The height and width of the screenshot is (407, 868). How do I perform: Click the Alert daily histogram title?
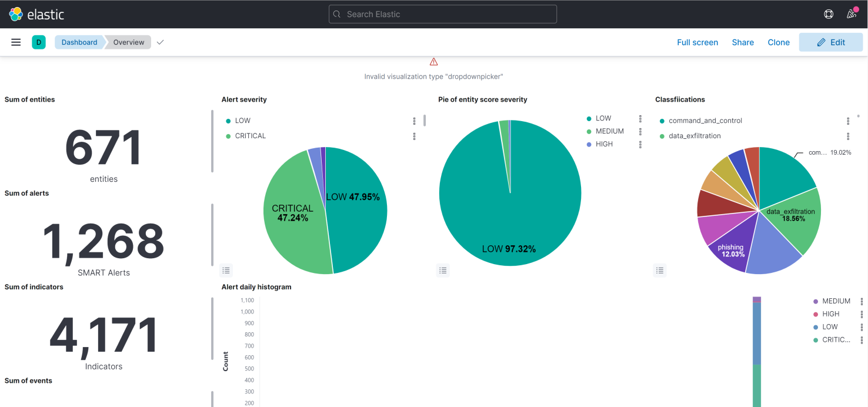click(256, 287)
